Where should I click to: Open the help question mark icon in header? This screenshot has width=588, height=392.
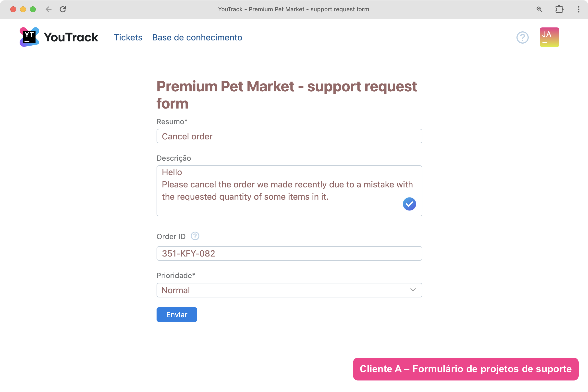[x=522, y=37]
